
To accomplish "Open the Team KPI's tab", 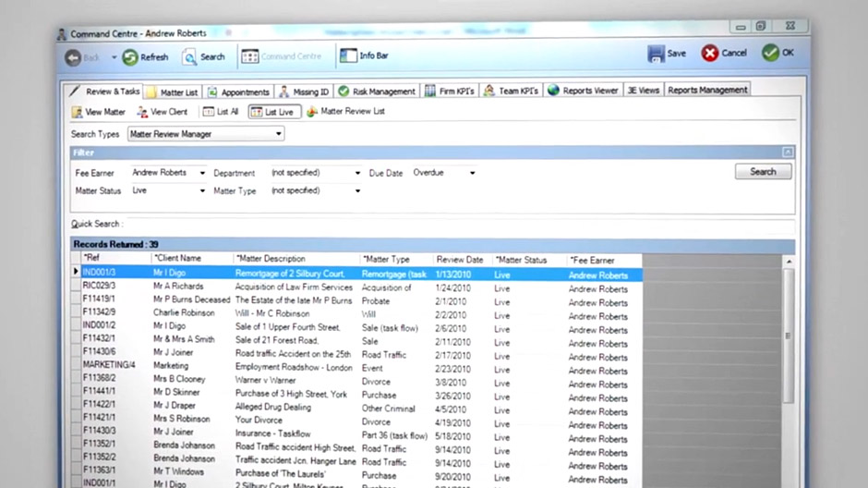I will 511,91.
